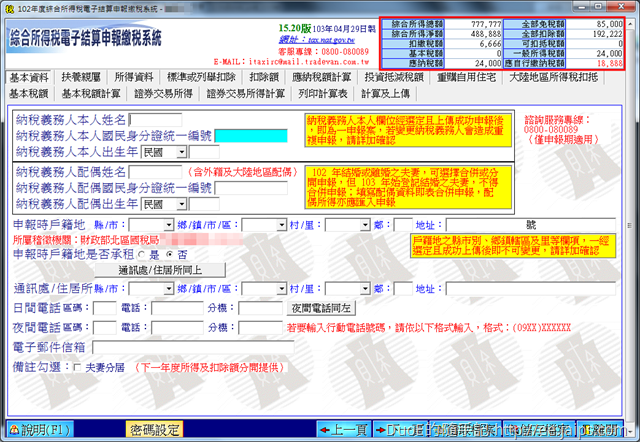
Task: Select the 投資抵減稅額 tab
Action: 394,77
